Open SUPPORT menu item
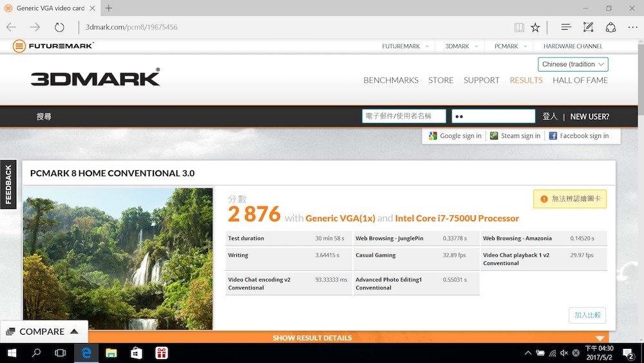This screenshot has width=644, height=363. tap(481, 80)
